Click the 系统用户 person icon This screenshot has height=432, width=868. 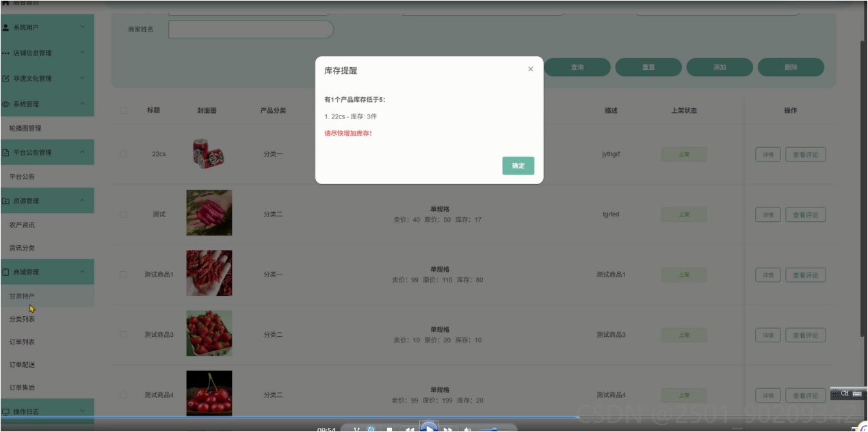click(x=6, y=27)
